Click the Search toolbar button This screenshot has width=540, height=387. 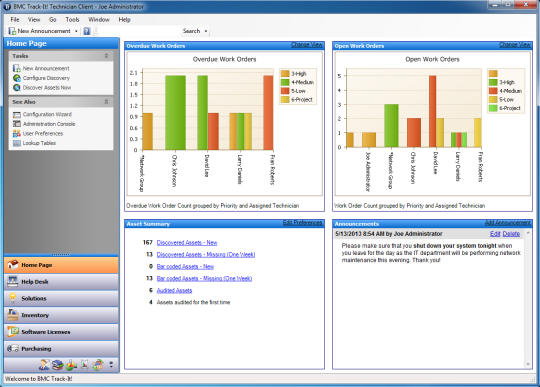[191, 31]
